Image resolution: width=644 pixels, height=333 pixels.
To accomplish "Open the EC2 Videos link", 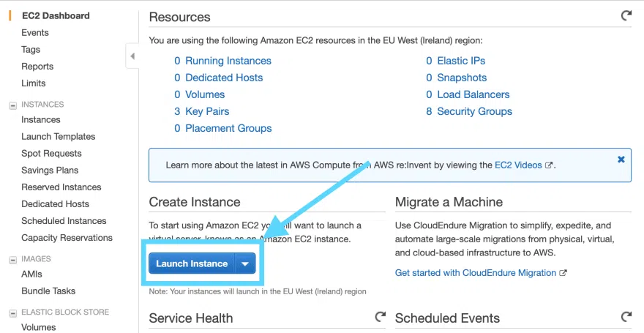I will click(518, 165).
